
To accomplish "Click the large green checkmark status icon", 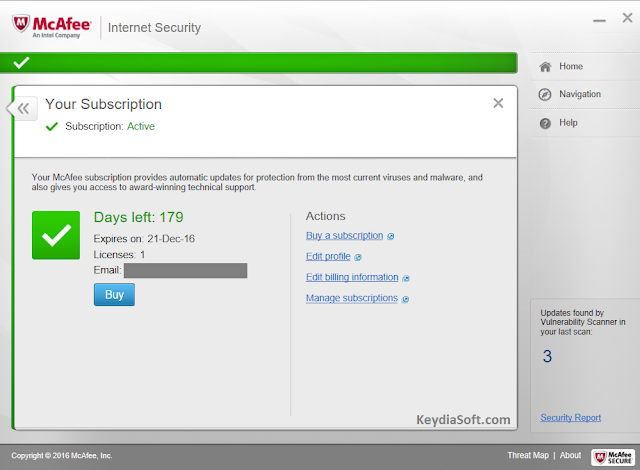I will 56,235.
